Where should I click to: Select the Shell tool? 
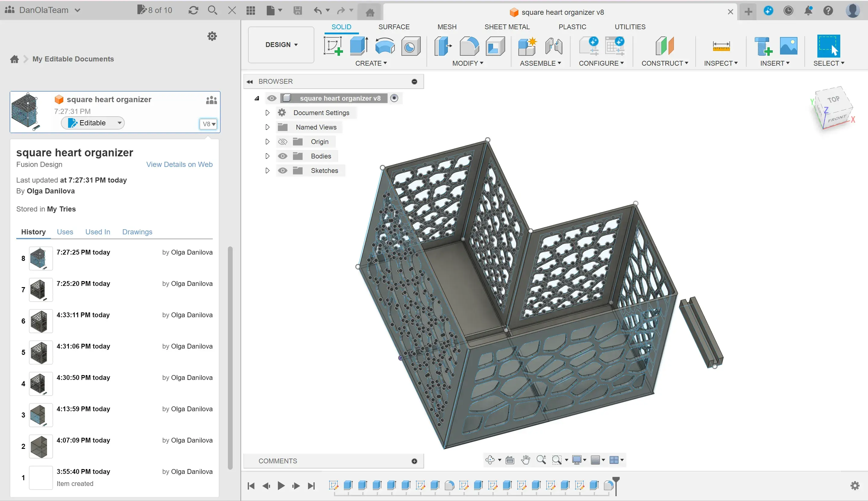pyautogui.click(x=495, y=46)
